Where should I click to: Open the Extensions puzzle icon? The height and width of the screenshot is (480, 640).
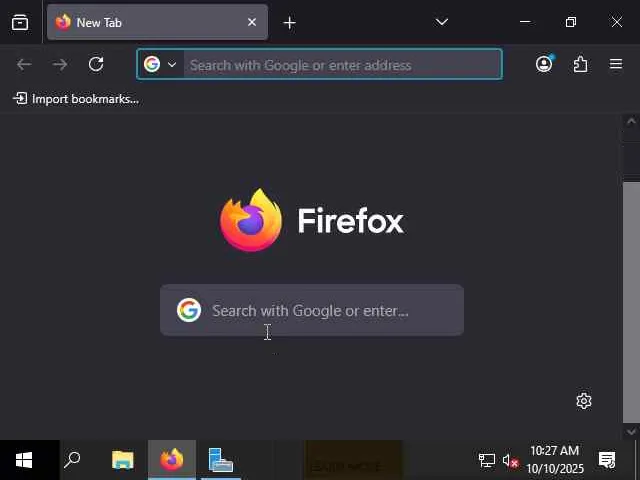(x=580, y=64)
